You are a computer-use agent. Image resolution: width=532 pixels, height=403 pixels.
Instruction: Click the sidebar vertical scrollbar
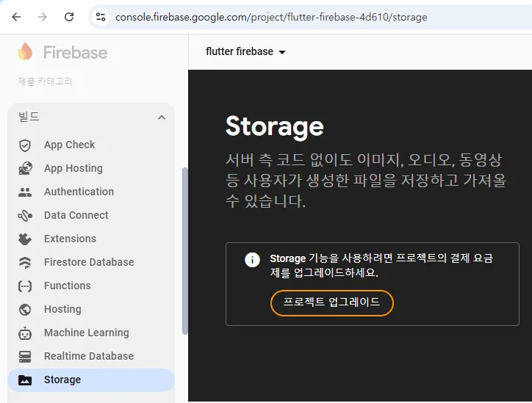(x=184, y=251)
